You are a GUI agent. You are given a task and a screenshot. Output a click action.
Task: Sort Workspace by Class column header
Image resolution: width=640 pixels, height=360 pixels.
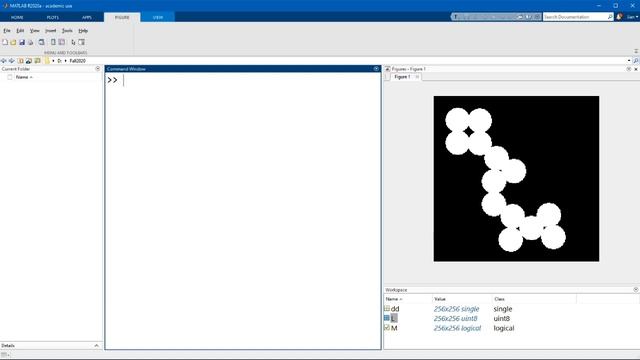click(x=534, y=299)
